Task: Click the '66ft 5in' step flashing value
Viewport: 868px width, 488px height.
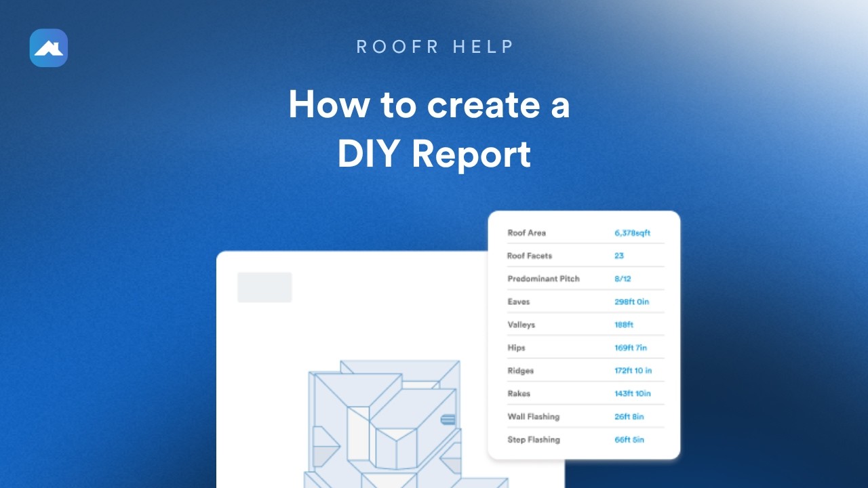Action: pos(629,440)
